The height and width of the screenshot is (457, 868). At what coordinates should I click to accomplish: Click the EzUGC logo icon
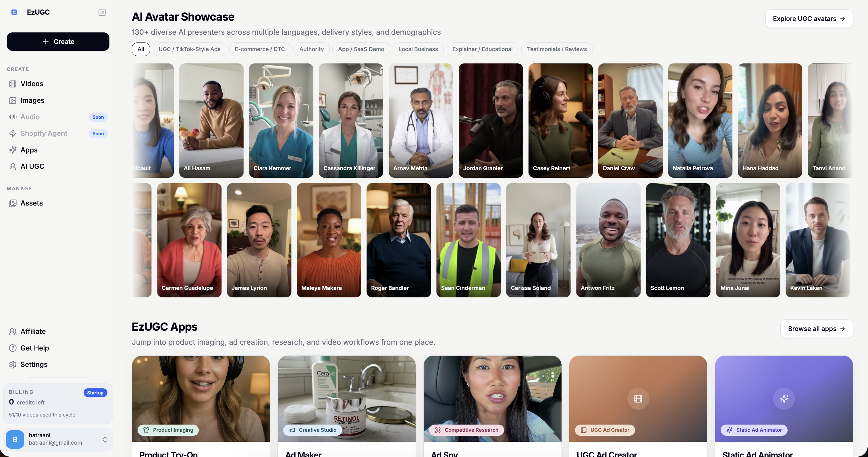tap(14, 12)
